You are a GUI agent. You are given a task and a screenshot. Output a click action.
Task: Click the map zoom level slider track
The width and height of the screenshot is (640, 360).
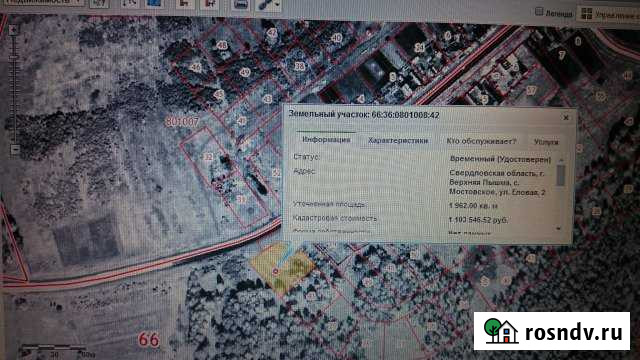14,90
